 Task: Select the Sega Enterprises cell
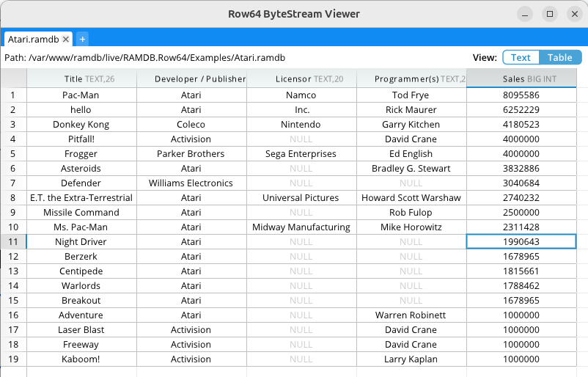click(x=301, y=153)
